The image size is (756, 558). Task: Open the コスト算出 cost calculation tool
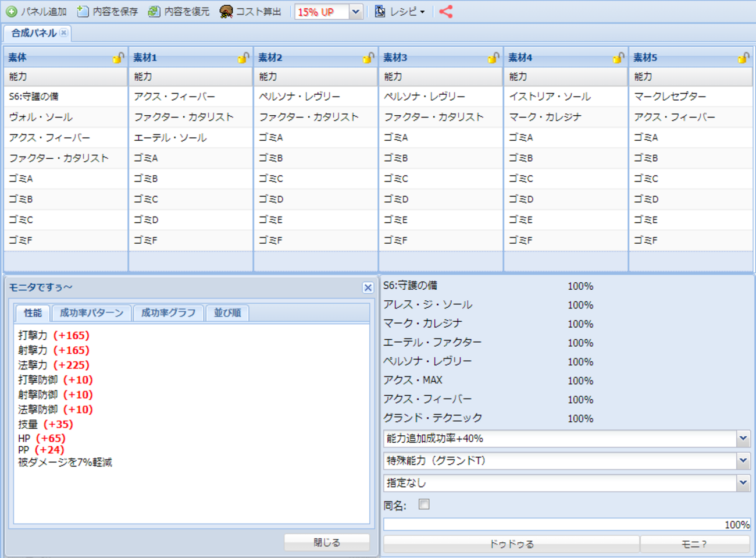[x=251, y=12]
